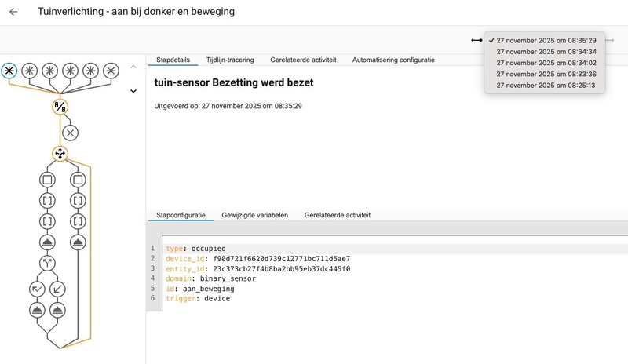Select the fourth trigger asterisk node
This screenshot has width=628, height=364.
(x=70, y=71)
